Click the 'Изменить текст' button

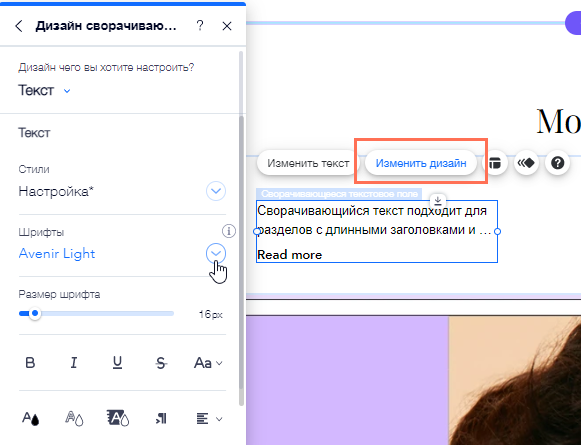click(308, 163)
